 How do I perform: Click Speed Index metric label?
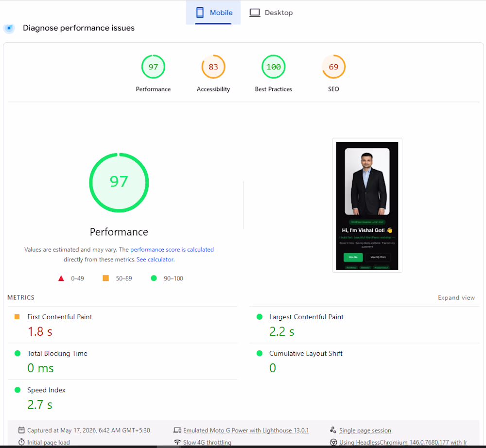[47, 390]
